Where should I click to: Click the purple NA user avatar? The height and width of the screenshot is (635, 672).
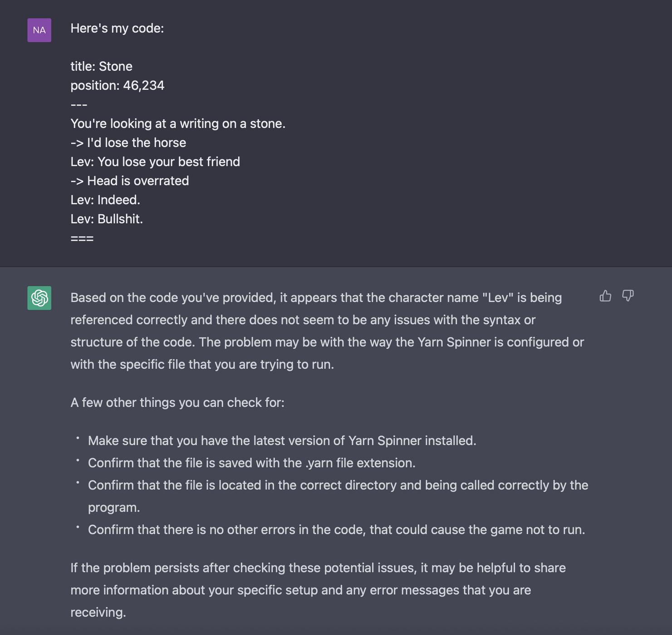click(x=39, y=30)
